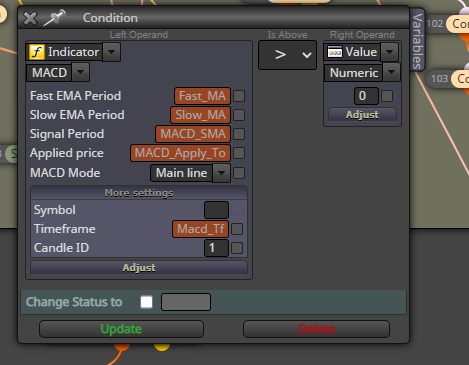Toggle the Signal Period checkbox
This screenshot has height=365, width=469.
coord(239,134)
